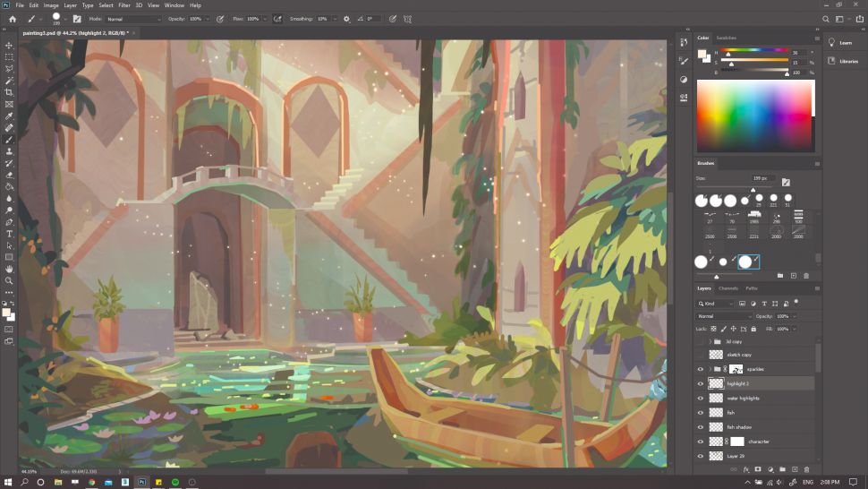Select the Hand tool
This screenshot has width=868, height=489.
(x=9, y=269)
